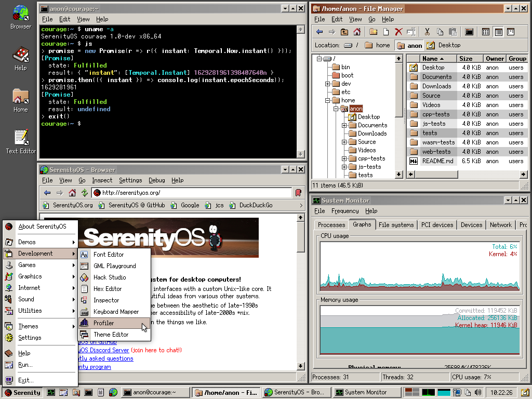532x399 pixels.
Task: Click the Serenity start menu button
Action: [x=22, y=393]
